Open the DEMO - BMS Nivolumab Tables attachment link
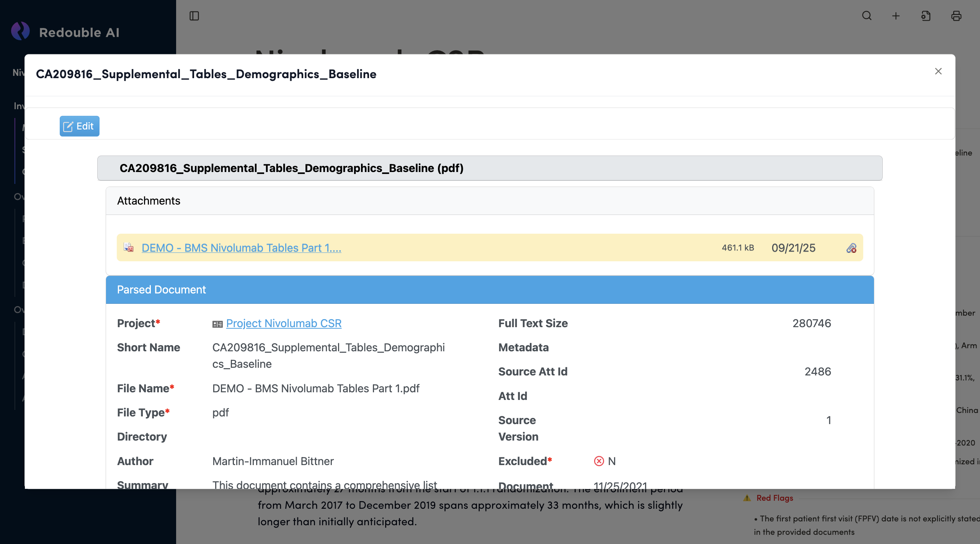Screen dimensions: 980x544 coord(241,248)
